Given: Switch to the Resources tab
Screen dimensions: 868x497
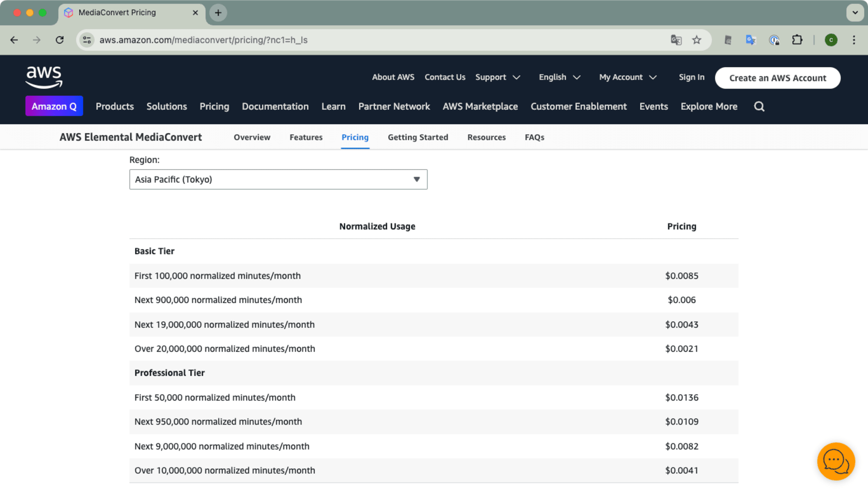Looking at the screenshot, I should (x=487, y=137).
